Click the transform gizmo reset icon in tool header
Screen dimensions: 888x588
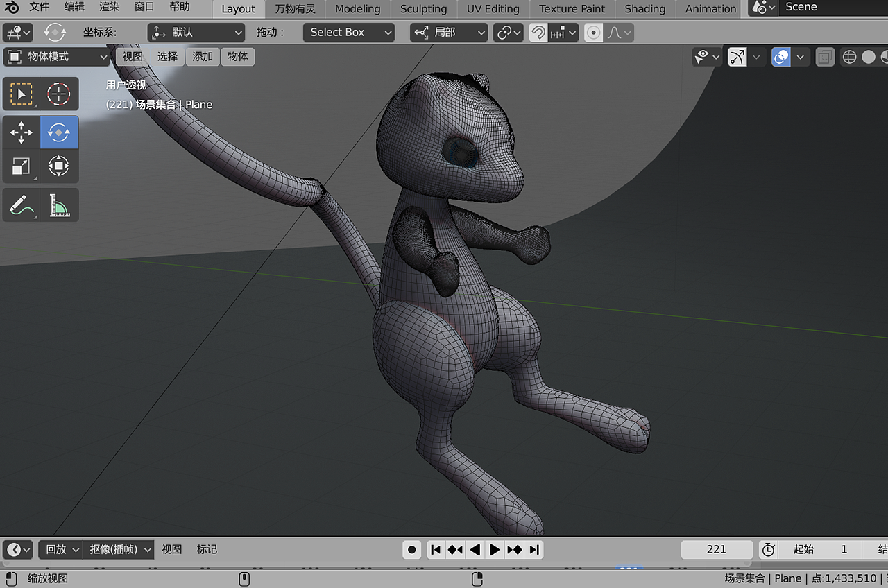(55, 32)
